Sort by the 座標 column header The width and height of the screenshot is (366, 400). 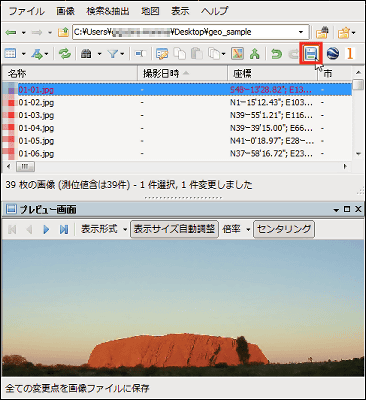tap(272, 73)
